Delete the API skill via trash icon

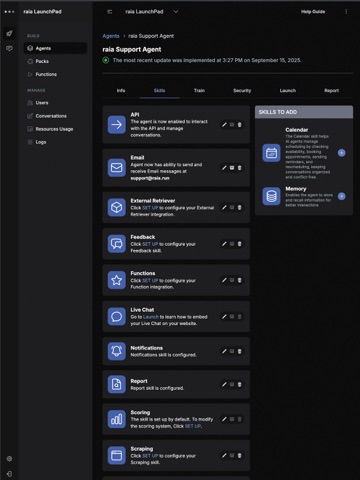point(239,125)
